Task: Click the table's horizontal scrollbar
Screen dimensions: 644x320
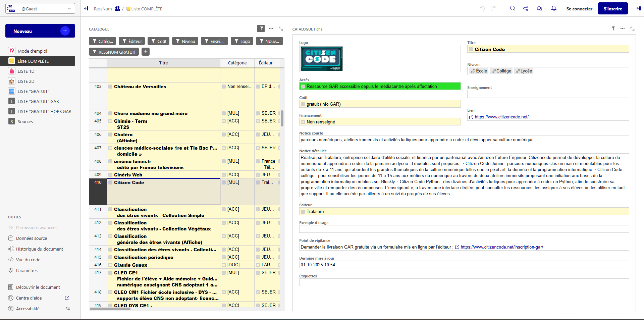Action: (x=110, y=309)
